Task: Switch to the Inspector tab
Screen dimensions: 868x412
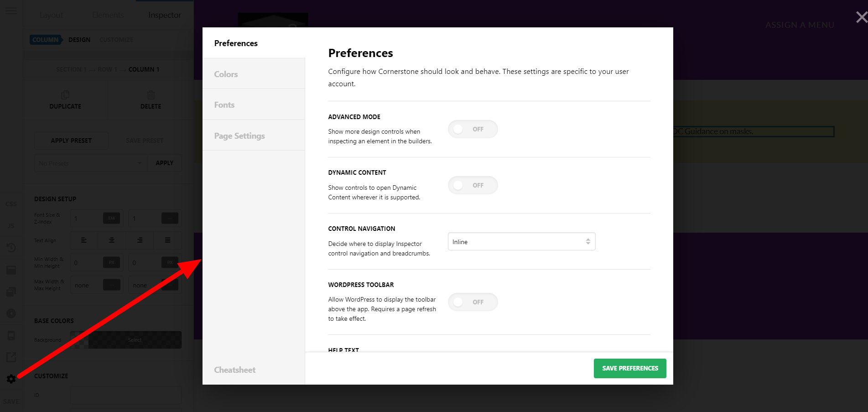Action: pos(165,15)
